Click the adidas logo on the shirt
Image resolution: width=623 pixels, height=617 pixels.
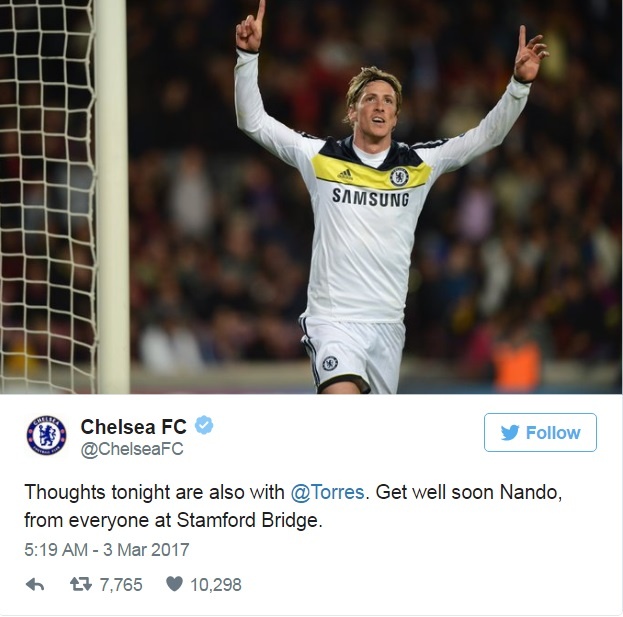[x=345, y=174]
